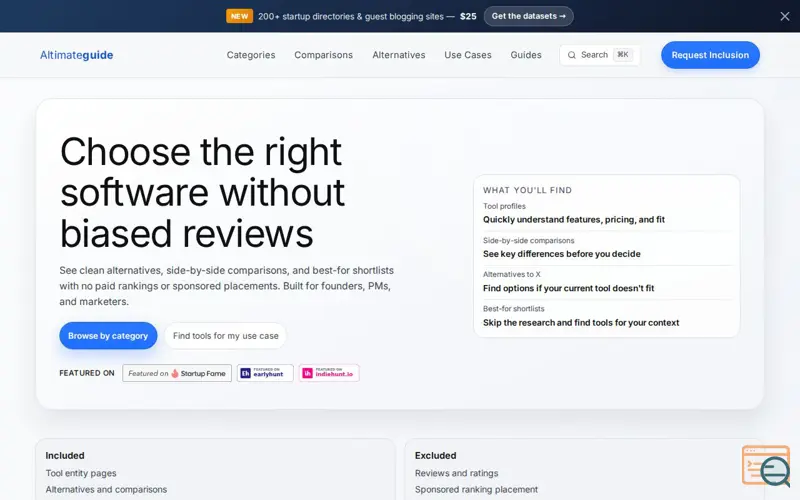The width and height of the screenshot is (800, 500).
Task: Dismiss the promo banner with the X icon
Action: tap(785, 16)
